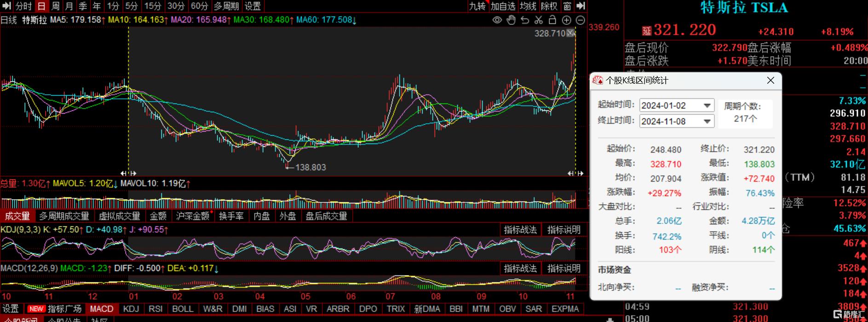Collapse left panel with top-left arrow icon
Image resolution: width=868 pixels, height=322 pixels.
[6, 6]
